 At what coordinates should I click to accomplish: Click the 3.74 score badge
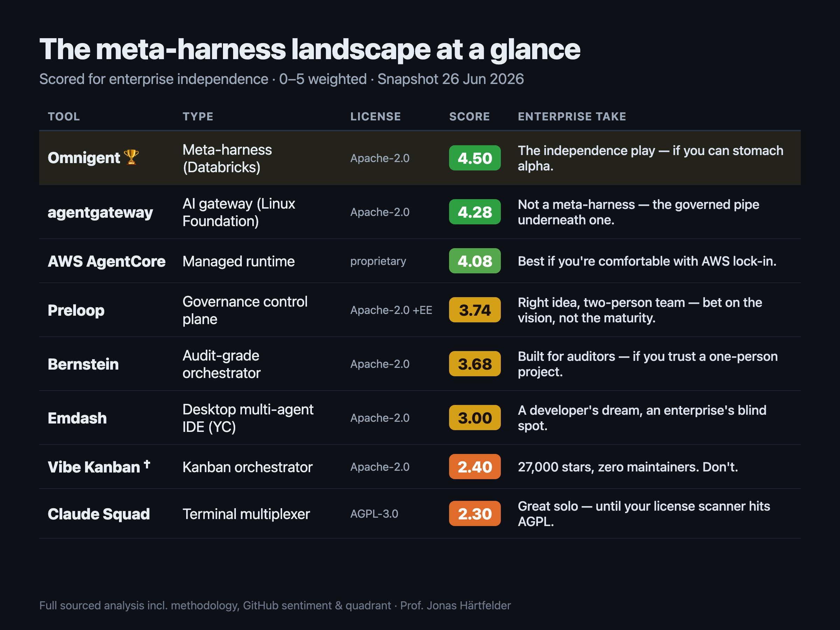point(475,310)
